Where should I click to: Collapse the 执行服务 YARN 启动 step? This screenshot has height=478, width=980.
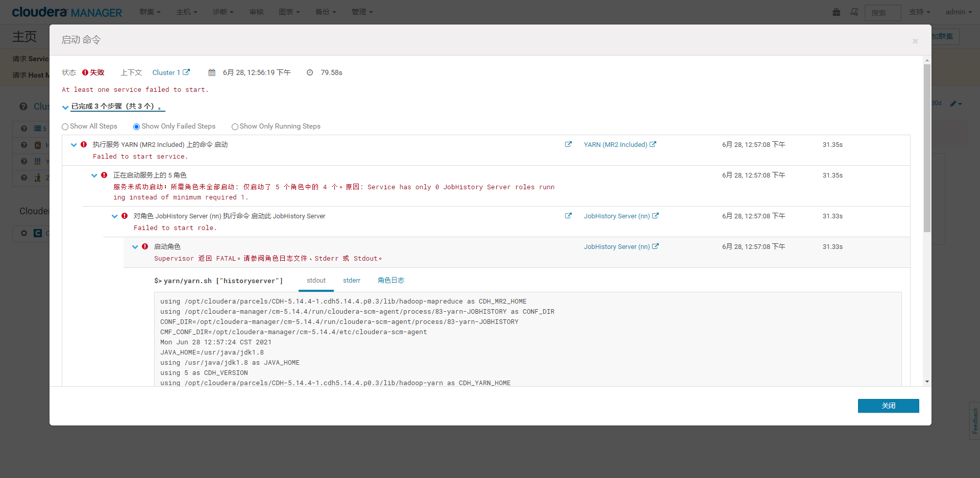coord(74,145)
